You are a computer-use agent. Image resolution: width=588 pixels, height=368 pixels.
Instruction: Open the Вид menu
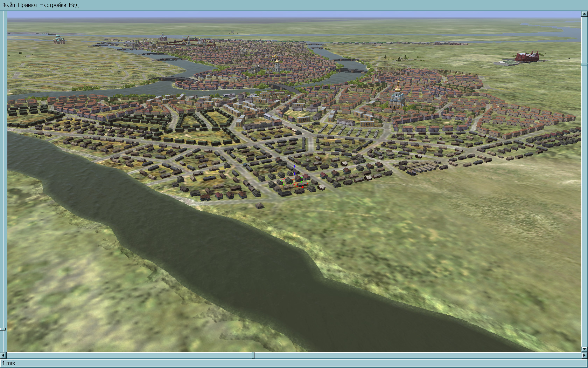[74, 5]
